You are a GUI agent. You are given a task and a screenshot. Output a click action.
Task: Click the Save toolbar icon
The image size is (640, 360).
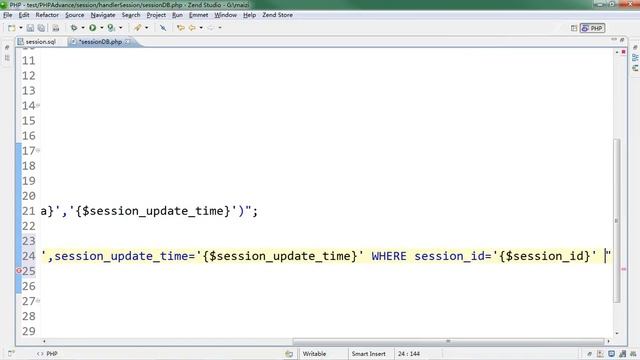[30, 28]
